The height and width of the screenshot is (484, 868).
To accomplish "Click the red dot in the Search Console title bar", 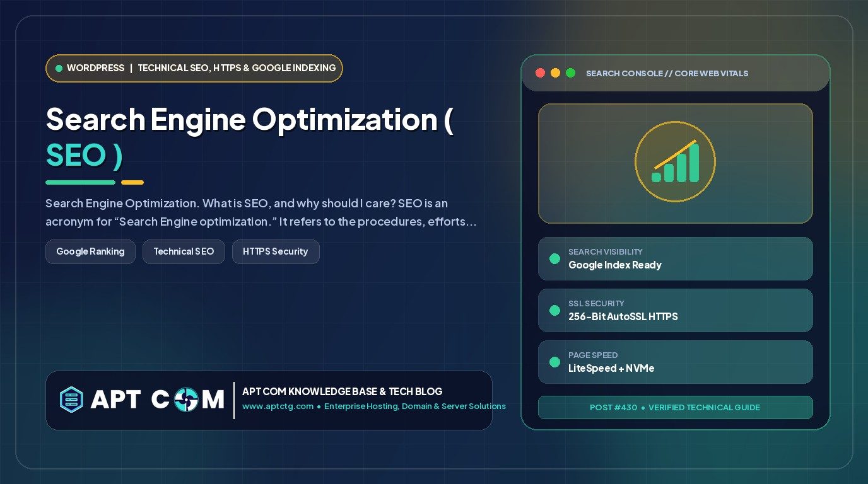I will pos(540,73).
